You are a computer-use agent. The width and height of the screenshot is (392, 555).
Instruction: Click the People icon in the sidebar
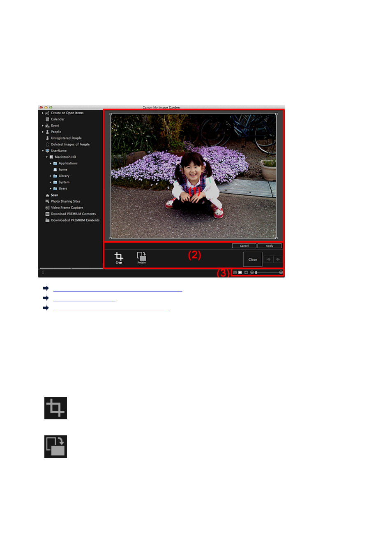(47, 132)
